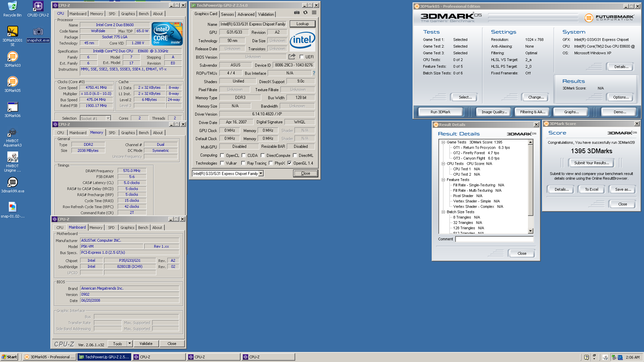Toggle Vulkan technology checkbox
The width and height of the screenshot is (644, 362).
point(222,163)
